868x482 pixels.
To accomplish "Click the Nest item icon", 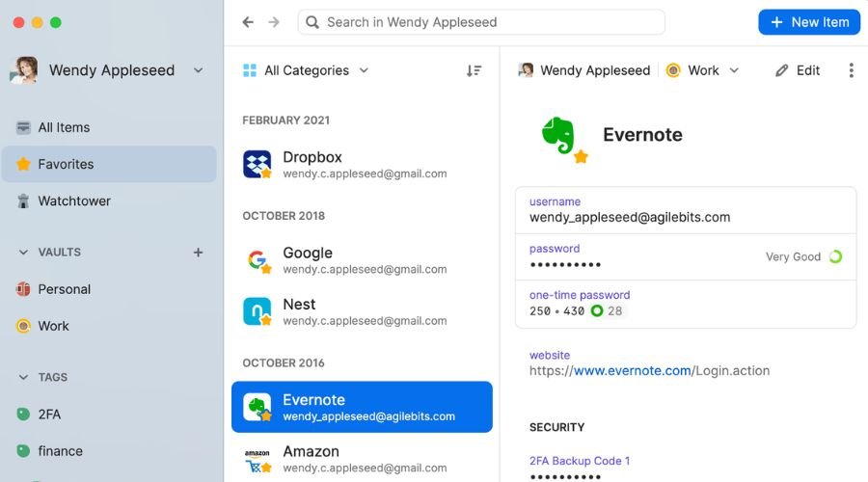I will 258,311.
